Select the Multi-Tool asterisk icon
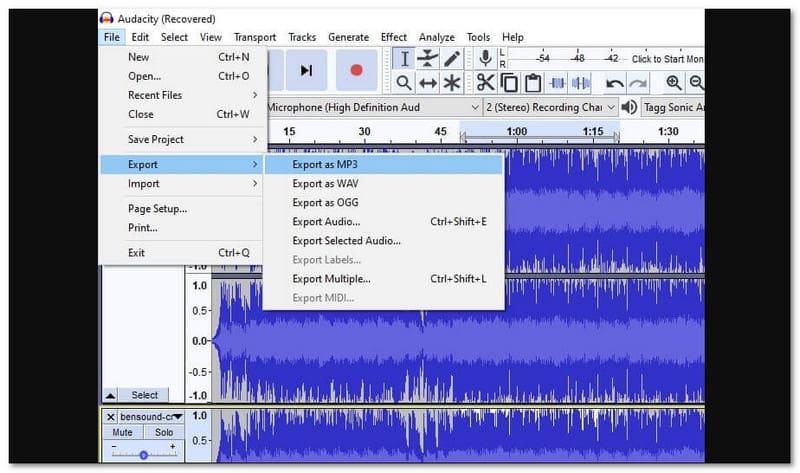This screenshot has width=800, height=473. (x=452, y=83)
